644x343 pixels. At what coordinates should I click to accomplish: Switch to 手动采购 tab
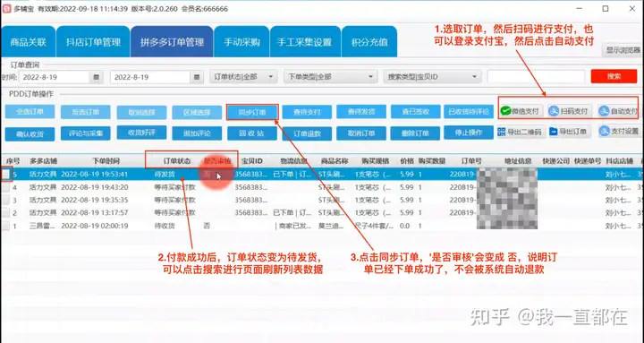[241, 42]
